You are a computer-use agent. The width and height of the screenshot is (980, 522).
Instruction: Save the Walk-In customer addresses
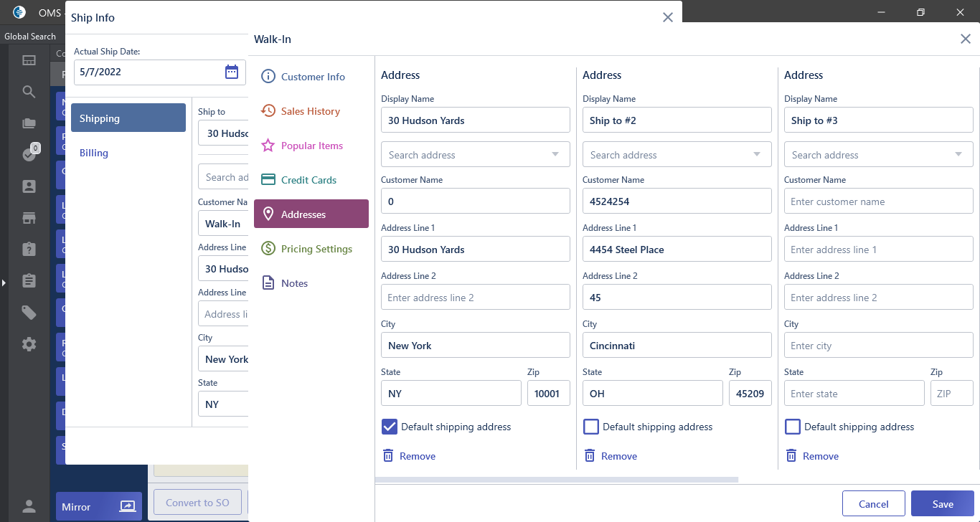[942, 503]
